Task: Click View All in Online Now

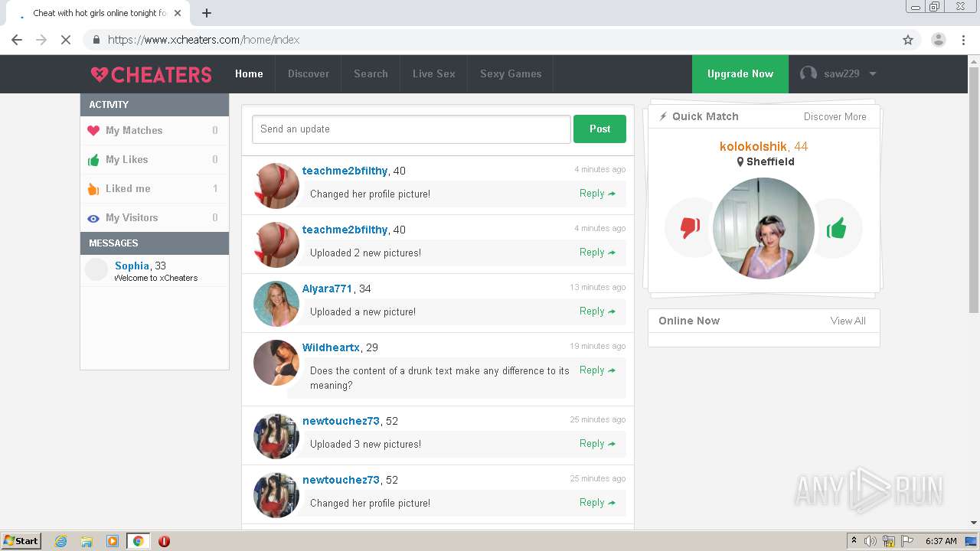Action: coord(848,321)
